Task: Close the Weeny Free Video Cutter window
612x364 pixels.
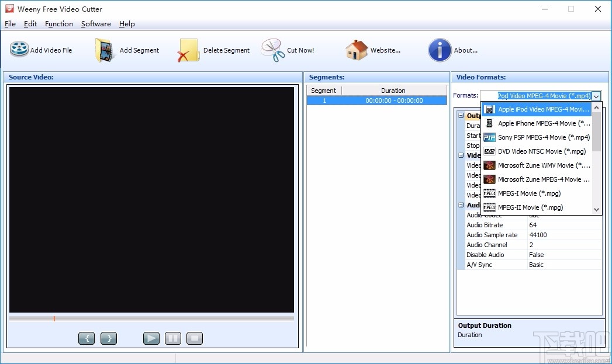Action: coord(597,9)
